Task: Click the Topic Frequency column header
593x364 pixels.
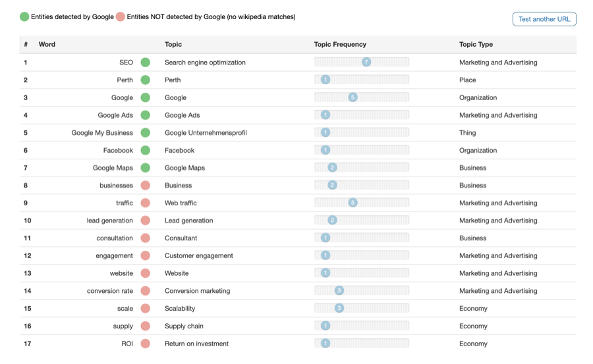Action: point(340,45)
